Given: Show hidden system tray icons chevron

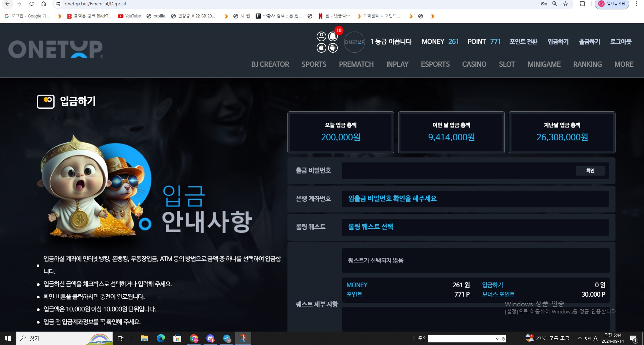Looking at the screenshot, I should pyautogui.click(x=580, y=338).
